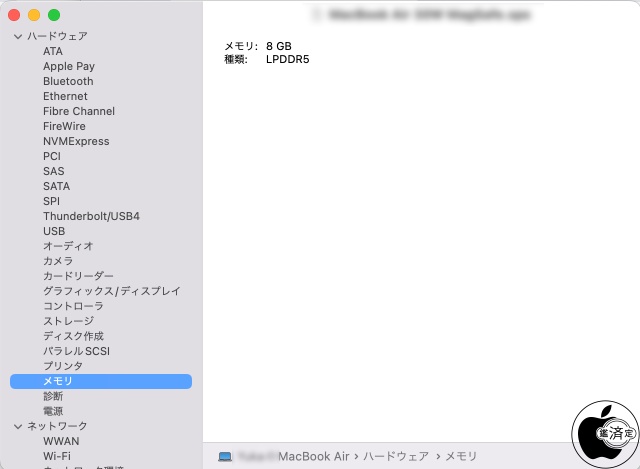
Task: Collapse the ハードウェア section chevron
Action: point(17,36)
